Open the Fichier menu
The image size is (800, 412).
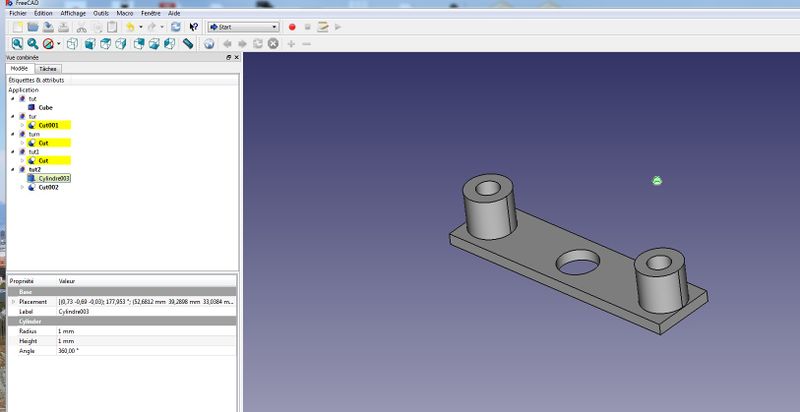coord(19,13)
